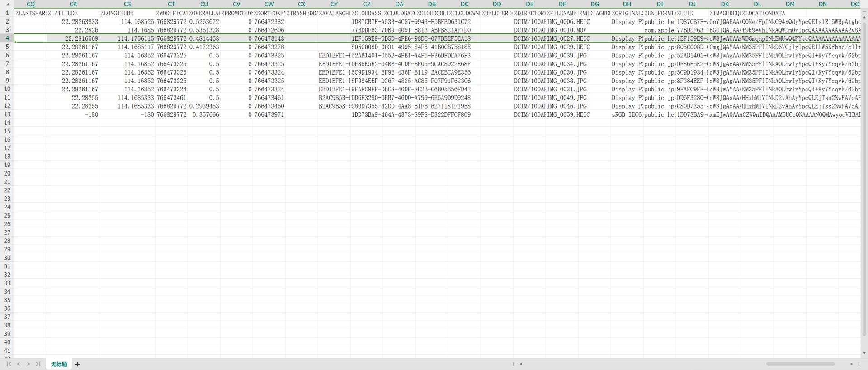Select column DF header

pyautogui.click(x=562, y=4)
